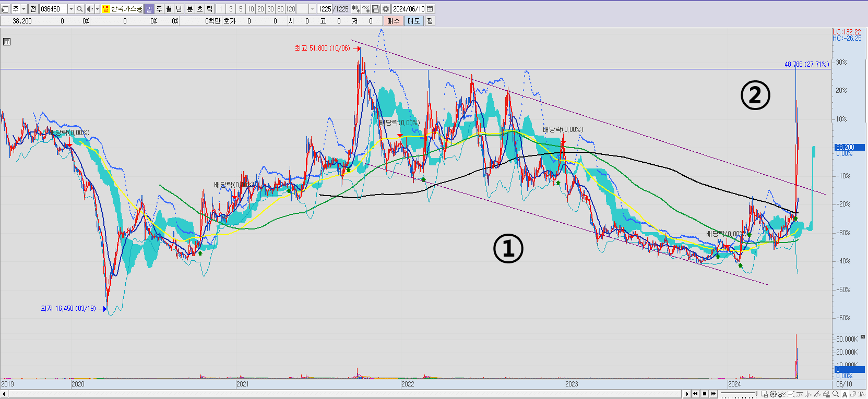
Task: Toggle the 전 button
Action: (33, 9)
